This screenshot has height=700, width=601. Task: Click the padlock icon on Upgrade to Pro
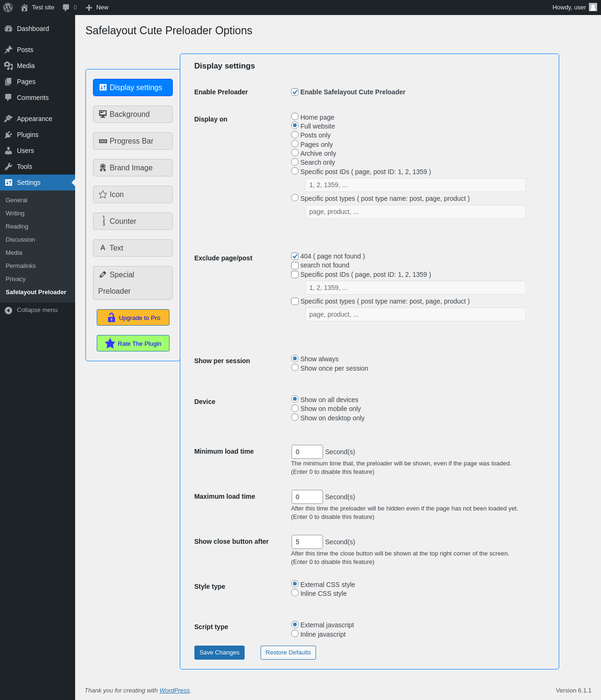pyautogui.click(x=111, y=318)
